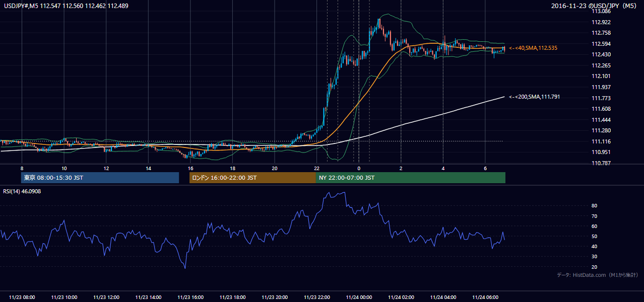
Task: Click the RSI(14) 46.0908 indicator label
Action: coord(22,191)
